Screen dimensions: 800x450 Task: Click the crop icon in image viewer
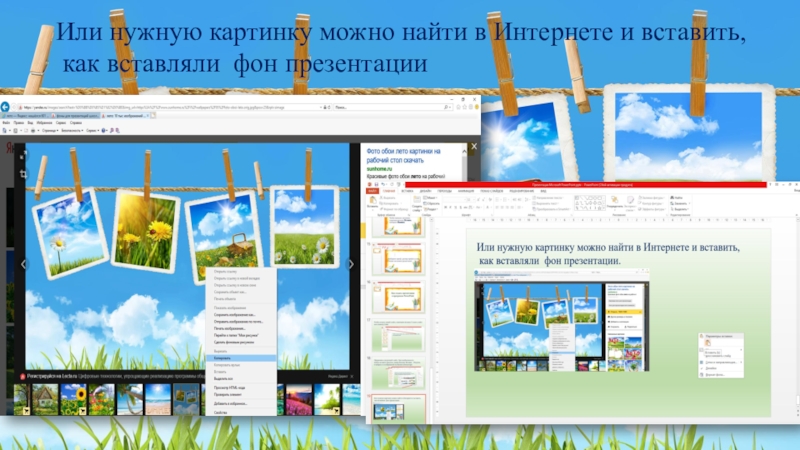click(23, 174)
